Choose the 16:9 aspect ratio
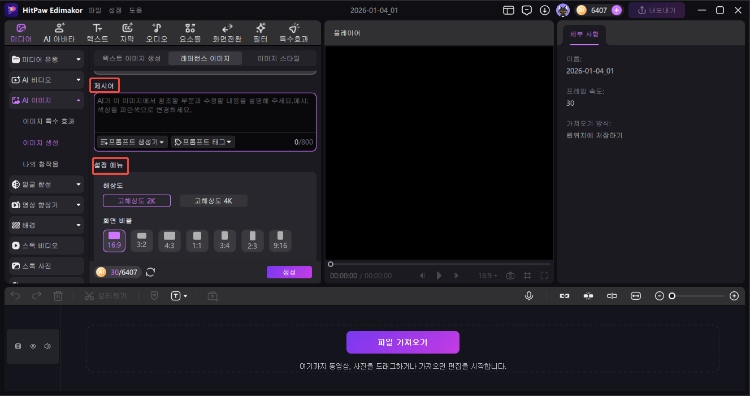This screenshot has height=396, width=750. tap(114, 240)
